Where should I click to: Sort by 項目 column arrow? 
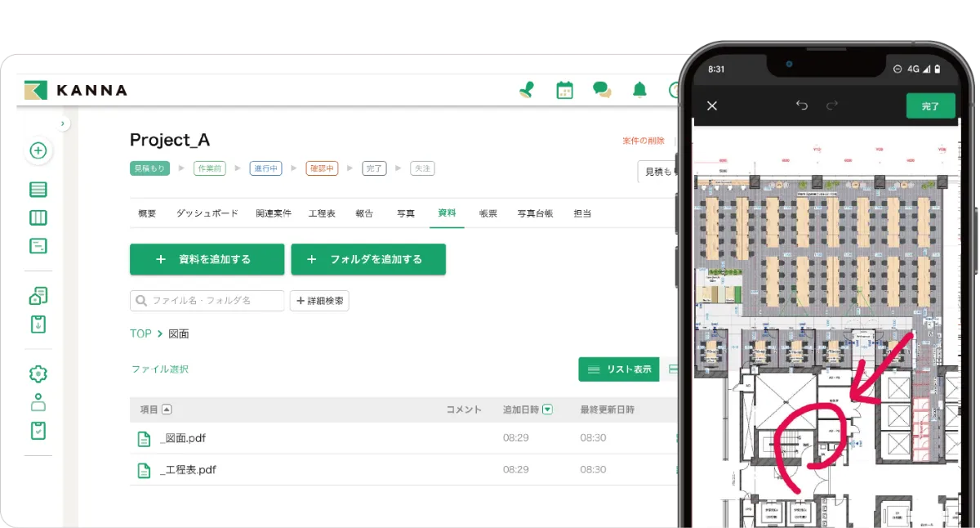click(167, 409)
